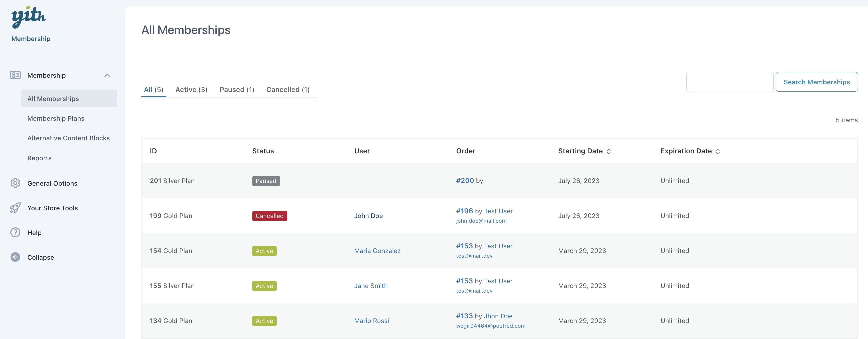Click the General Options gear icon
The image size is (868, 339).
coord(15,183)
